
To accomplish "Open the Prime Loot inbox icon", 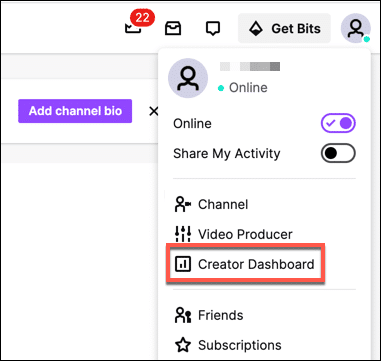I will click(x=173, y=29).
